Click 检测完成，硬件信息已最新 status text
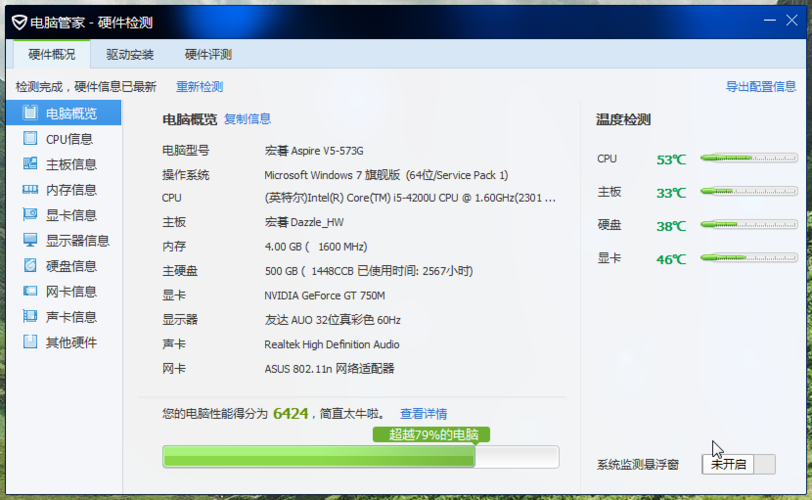 coord(86,86)
